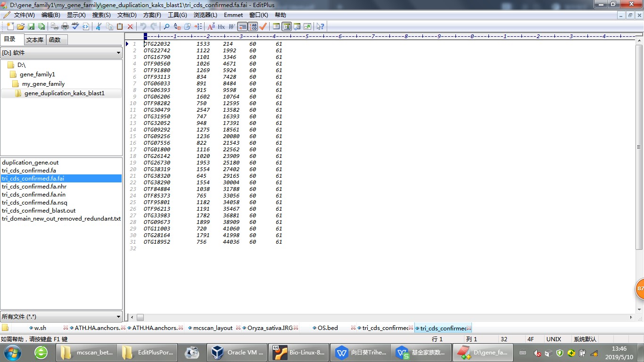Click the Redo arrow icon
Viewport: 644px width, 362px height.
(x=154, y=26)
